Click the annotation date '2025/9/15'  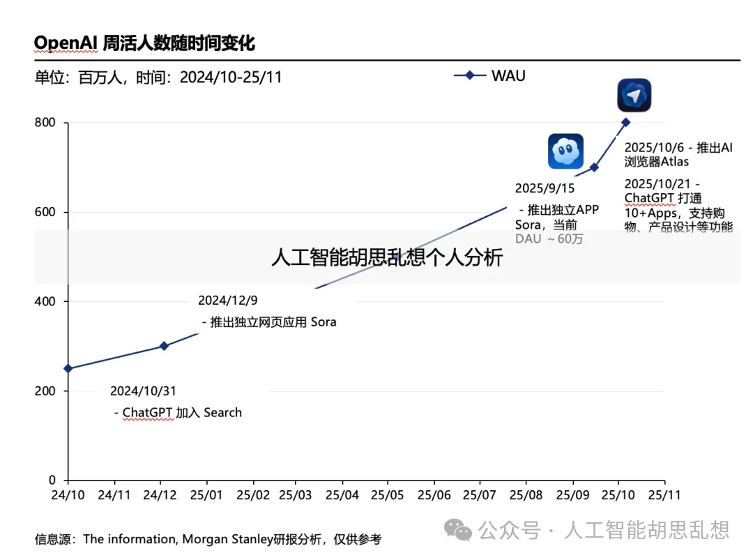(x=545, y=188)
